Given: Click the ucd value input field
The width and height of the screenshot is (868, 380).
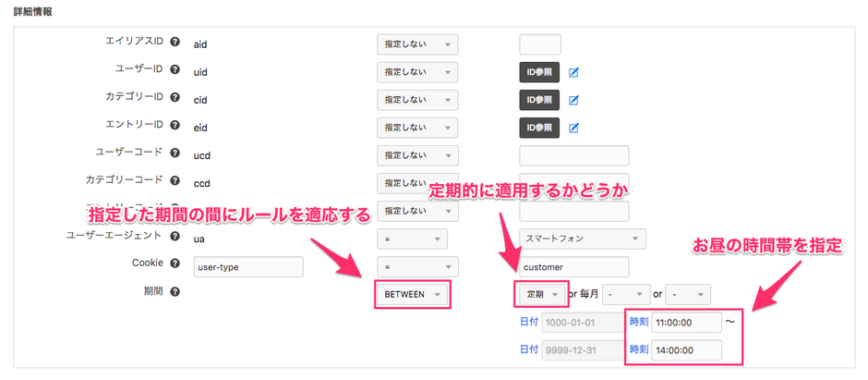Looking at the screenshot, I should [574, 155].
